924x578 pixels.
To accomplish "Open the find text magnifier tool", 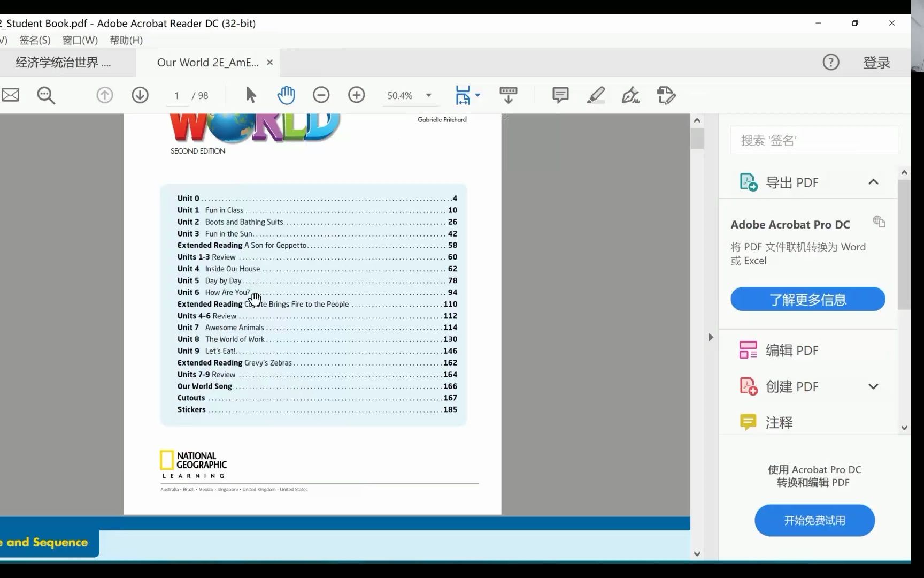I will tap(46, 95).
